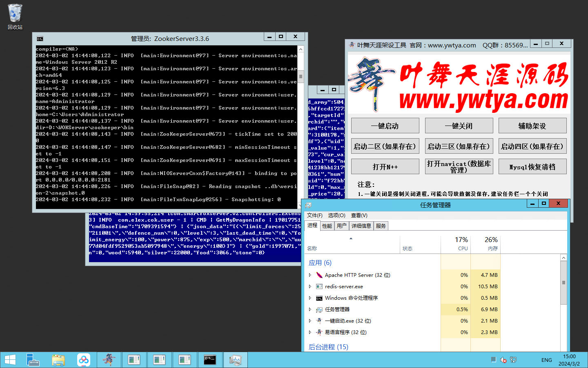Click the 一键关闭 button
The height and width of the screenshot is (368, 588).
pyautogui.click(x=459, y=126)
